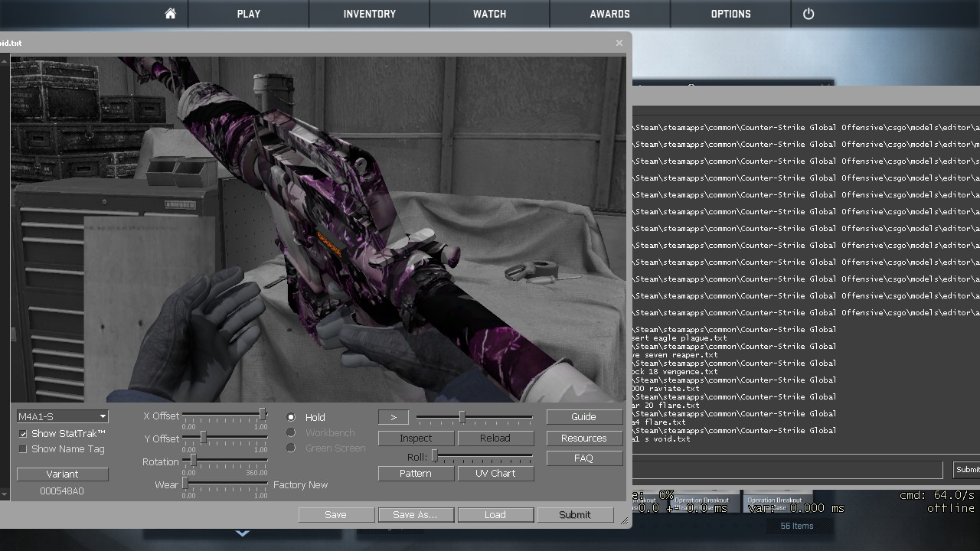Click the weapon preview in the workbench
The image size is (980, 551).
318,229
